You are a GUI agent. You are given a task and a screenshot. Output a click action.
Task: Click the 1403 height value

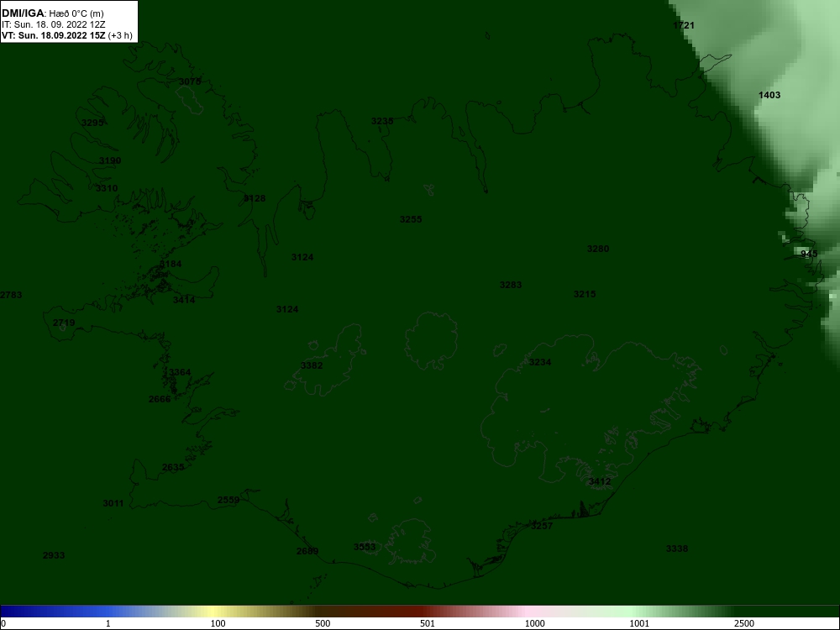(769, 95)
